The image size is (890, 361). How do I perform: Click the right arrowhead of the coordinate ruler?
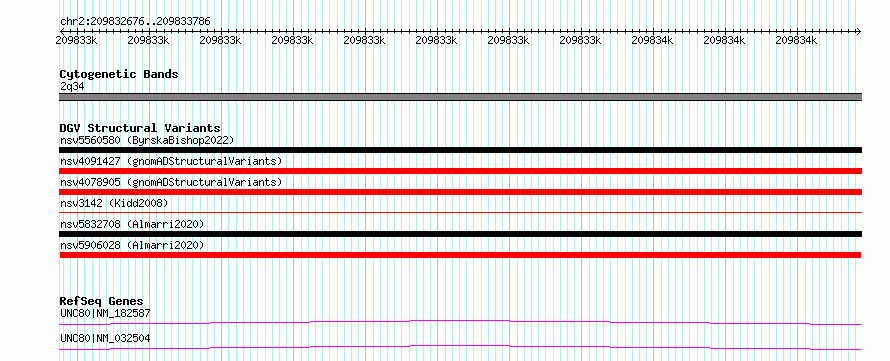click(858, 31)
